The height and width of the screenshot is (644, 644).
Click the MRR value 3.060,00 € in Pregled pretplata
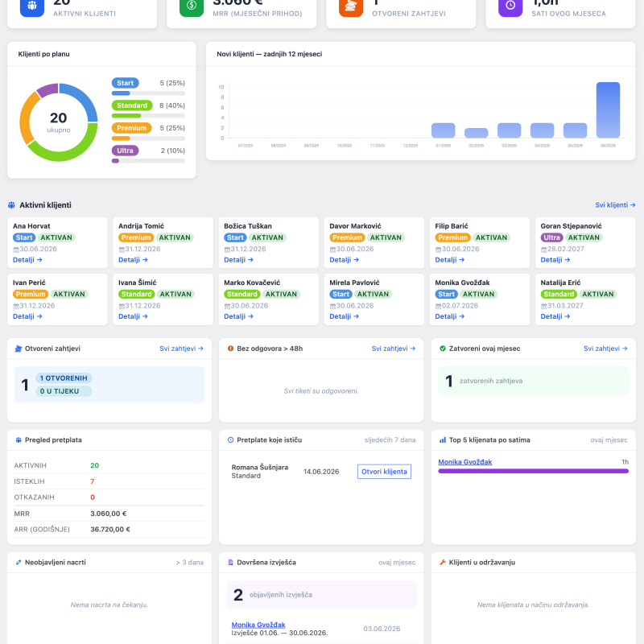pos(109,514)
